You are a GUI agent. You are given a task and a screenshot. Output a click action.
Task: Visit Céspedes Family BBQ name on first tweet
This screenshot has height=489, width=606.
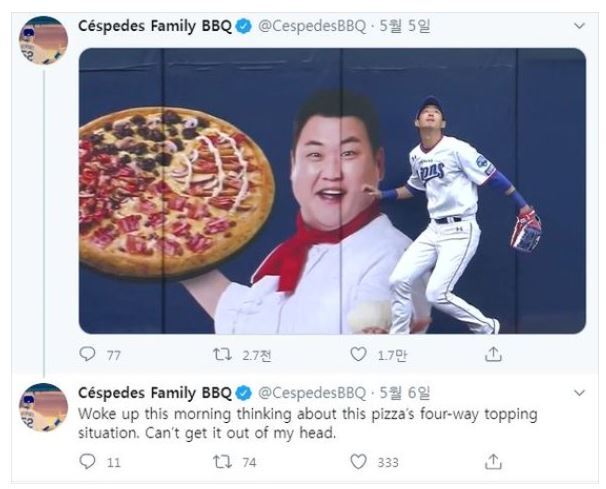(x=155, y=26)
